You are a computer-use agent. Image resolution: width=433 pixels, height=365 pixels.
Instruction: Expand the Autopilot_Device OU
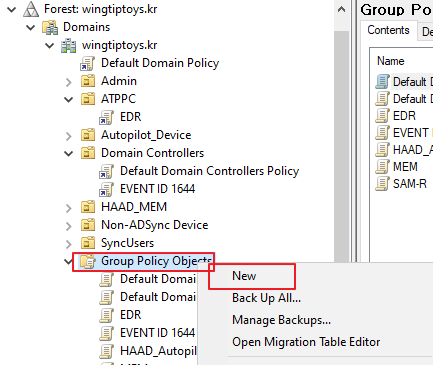coord(68,136)
